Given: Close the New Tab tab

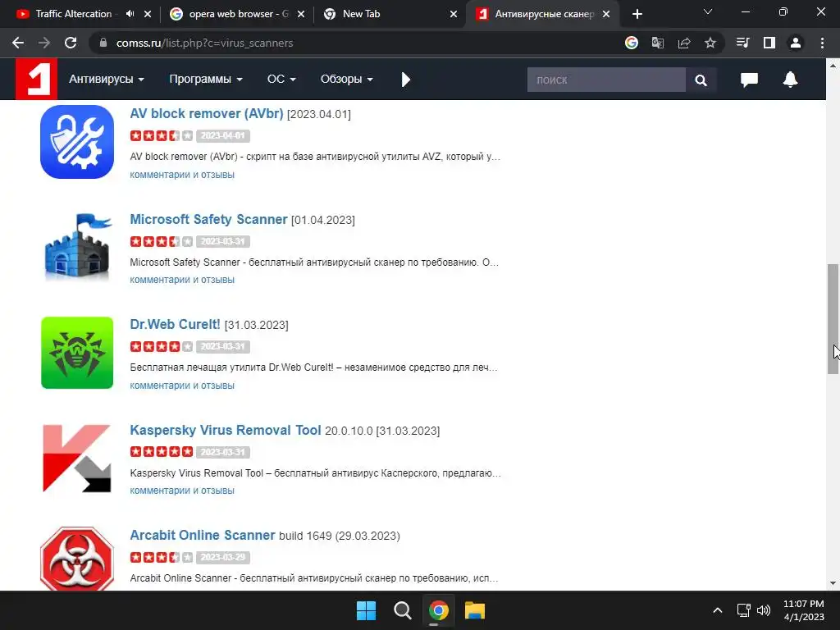Looking at the screenshot, I should coord(454,14).
